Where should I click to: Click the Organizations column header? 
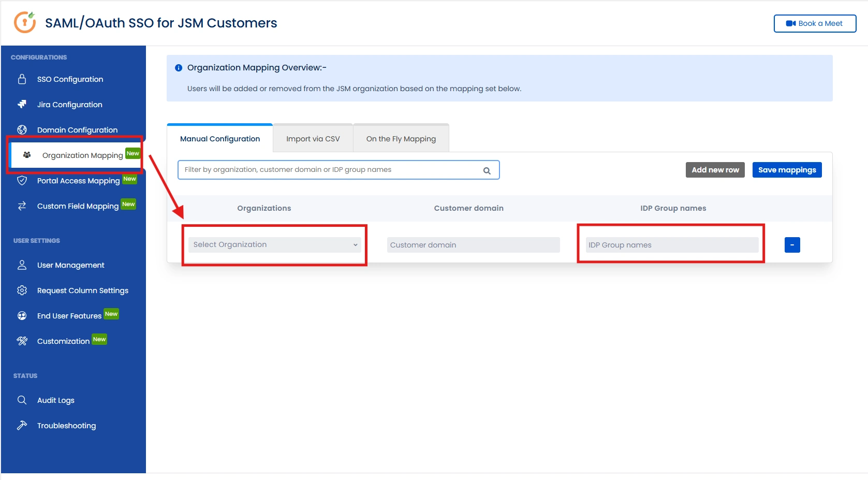[x=264, y=208]
